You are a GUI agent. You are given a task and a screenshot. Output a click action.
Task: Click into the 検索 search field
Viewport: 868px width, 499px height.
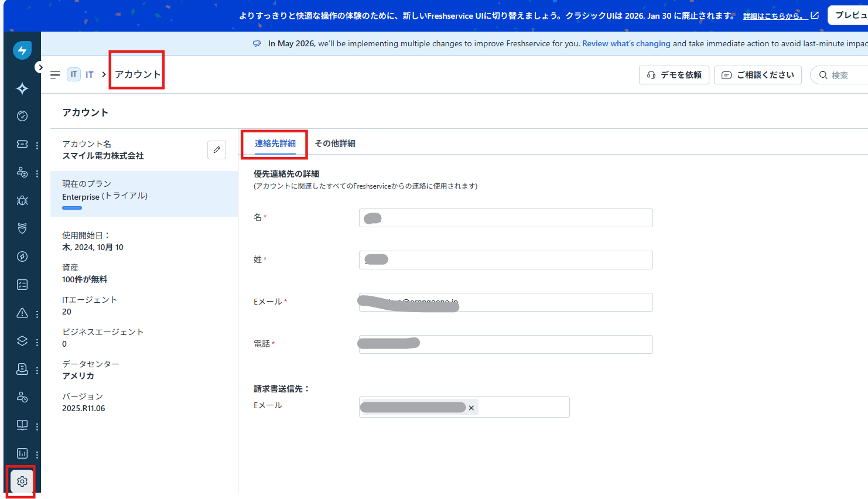click(x=839, y=75)
